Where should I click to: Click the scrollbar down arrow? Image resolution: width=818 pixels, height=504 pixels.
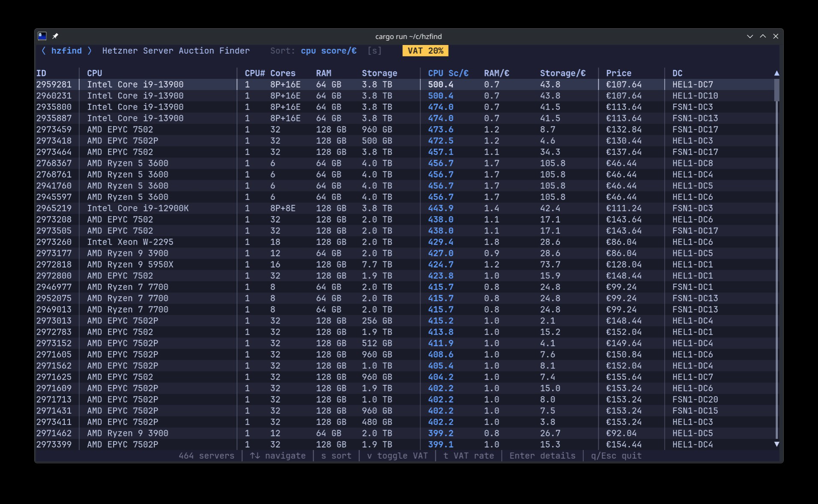[776, 444]
